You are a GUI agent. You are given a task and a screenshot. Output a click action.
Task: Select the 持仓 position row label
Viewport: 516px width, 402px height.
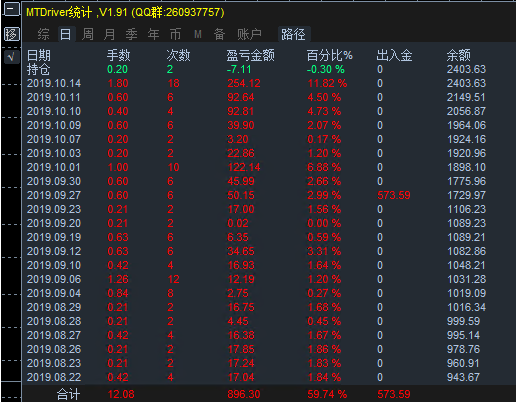pyautogui.click(x=39, y=69)
